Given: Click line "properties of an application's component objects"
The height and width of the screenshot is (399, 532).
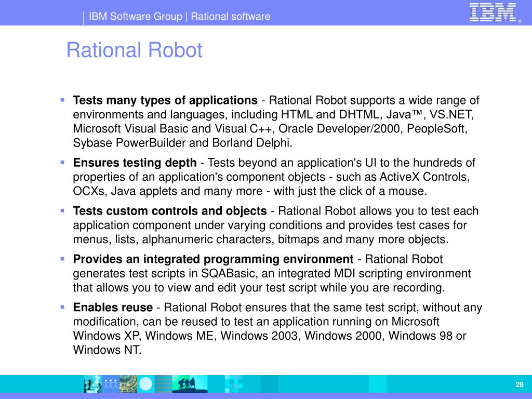Looking at the screenshot, I should [271, 177].
